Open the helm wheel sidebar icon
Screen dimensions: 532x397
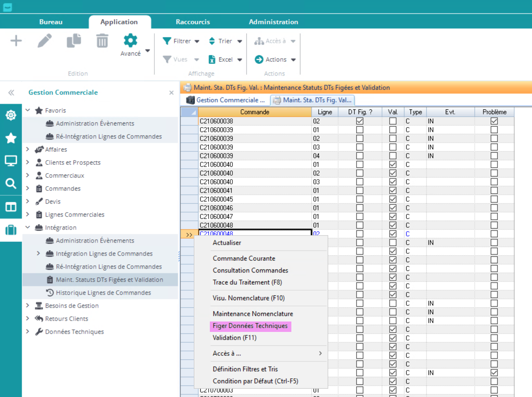tap(11, 115)
